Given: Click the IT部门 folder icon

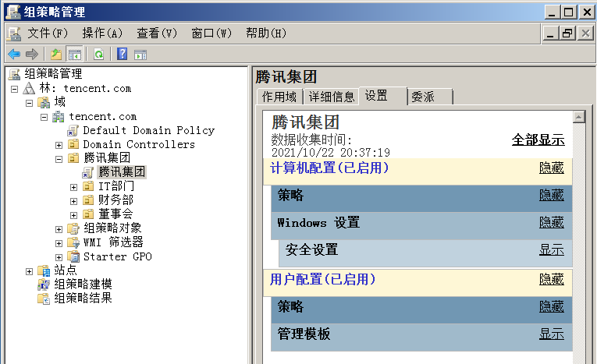Looking at the screenshot, I should click(88, 186).
